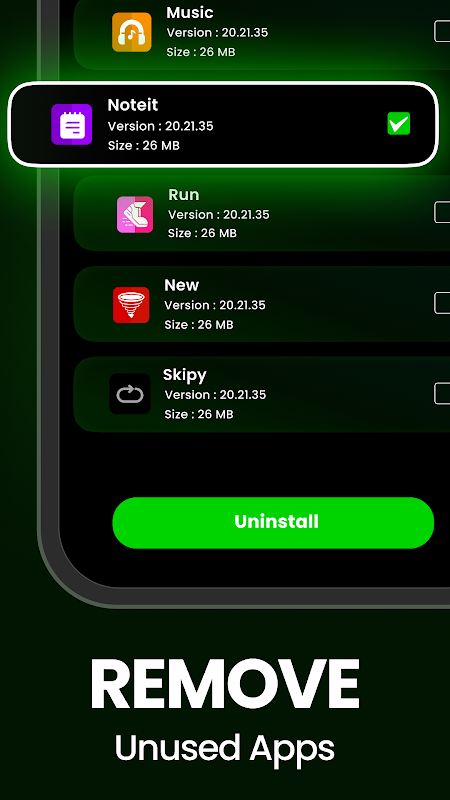The height and width of the screenshot is (800, 450).
Task: Tap the black Skipy loop icon
Action: pyautogui.click(x=130, y=394)
